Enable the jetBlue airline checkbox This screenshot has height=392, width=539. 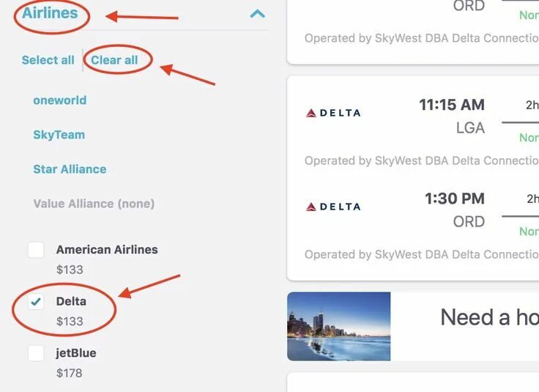pyautogui.click(x=36, y=353)
